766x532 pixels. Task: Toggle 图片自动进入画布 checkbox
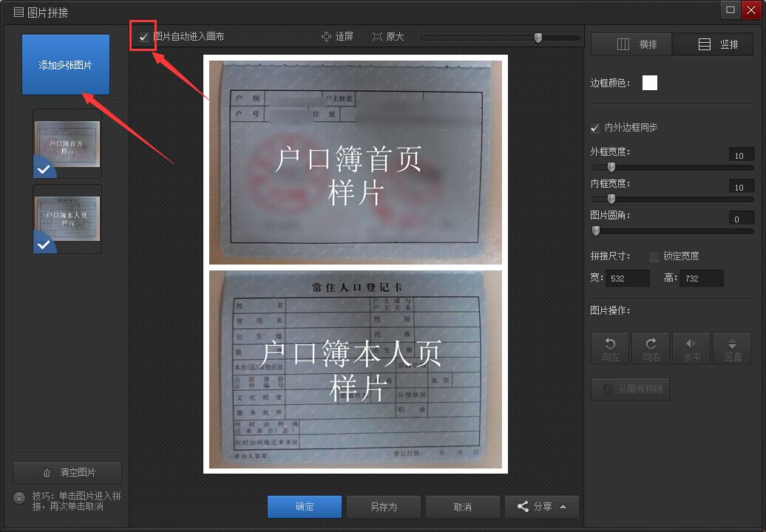[144, 36]
